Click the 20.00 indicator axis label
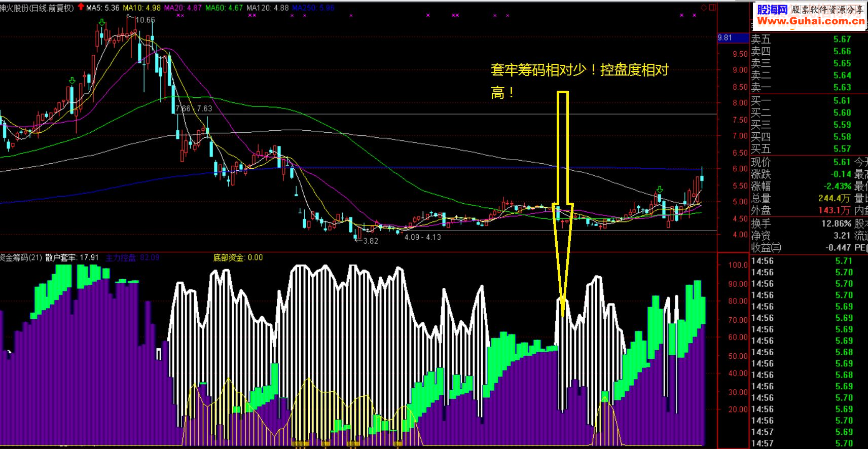This screenshot has width=868, height=449. pyautogui.click(x=738, y=409)
